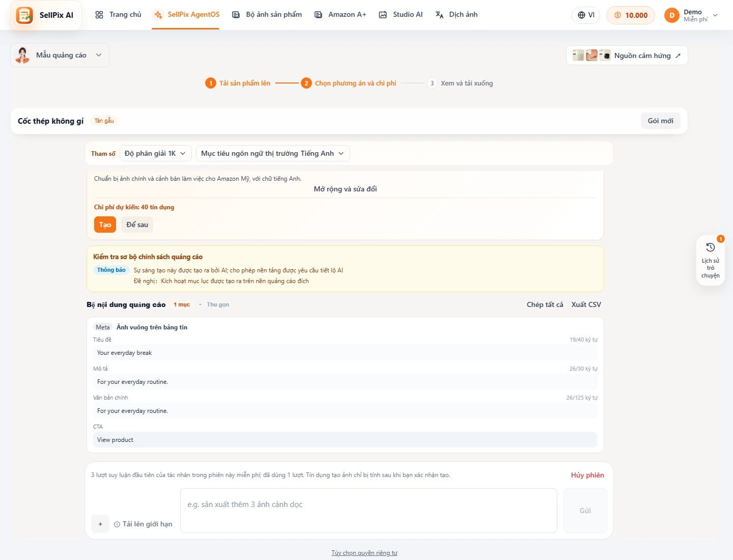Open the Dịch ảnh translate tab

457,15
